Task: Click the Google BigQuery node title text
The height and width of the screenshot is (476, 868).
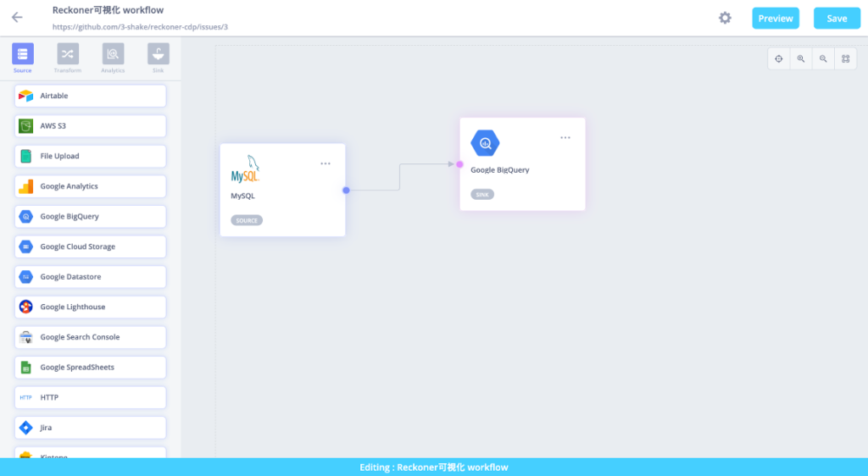Action: (500, 169)
